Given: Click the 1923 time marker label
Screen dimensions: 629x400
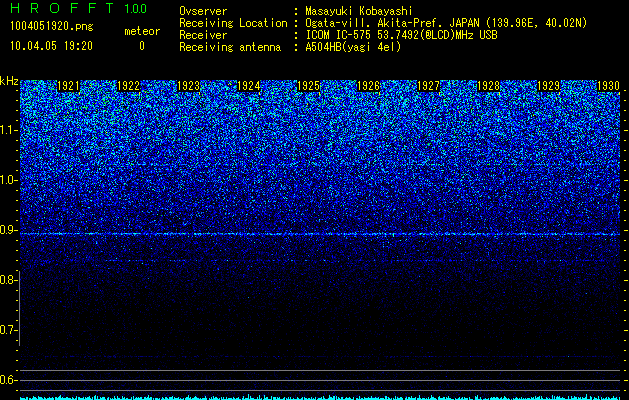Looking at the screenshot, I should point(188,86).
